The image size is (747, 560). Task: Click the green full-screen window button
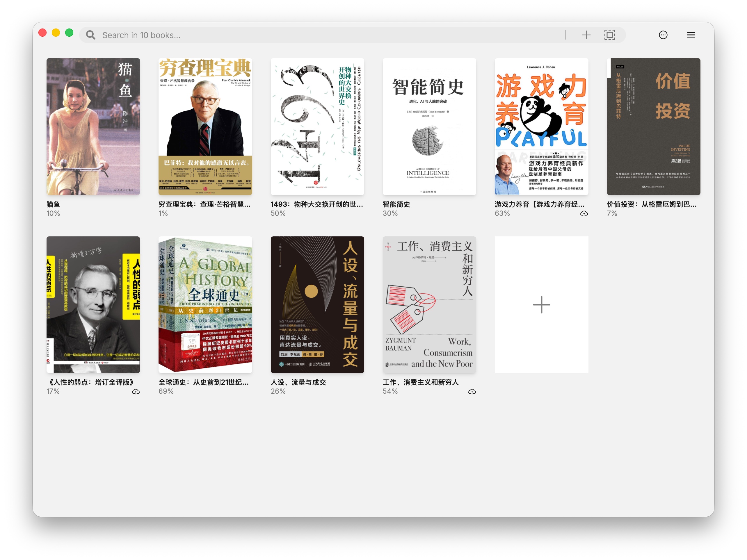coord(69,33)
